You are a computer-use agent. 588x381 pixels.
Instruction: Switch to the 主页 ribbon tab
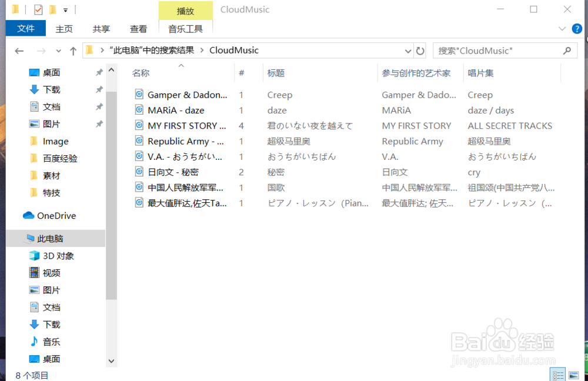[64, 29]
